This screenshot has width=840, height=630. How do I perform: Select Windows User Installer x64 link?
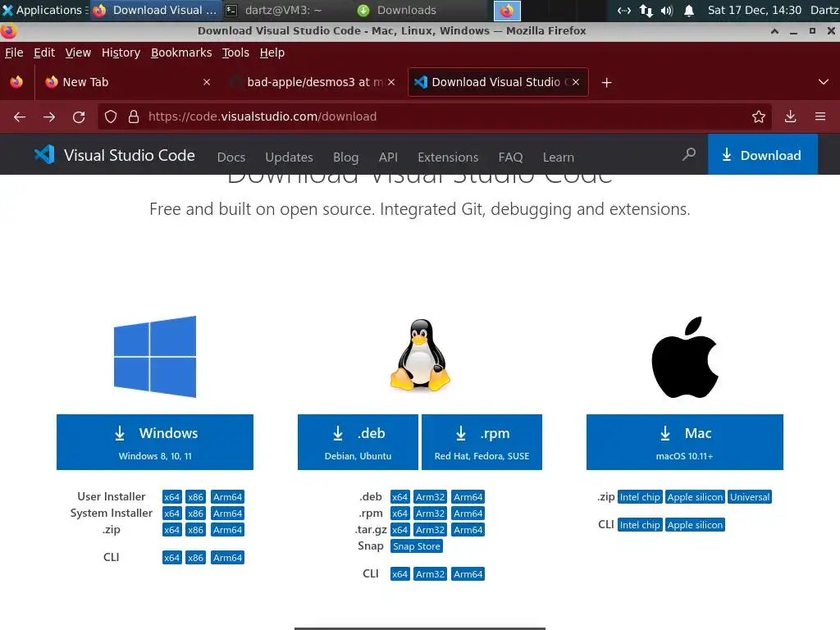click(171, 496)
